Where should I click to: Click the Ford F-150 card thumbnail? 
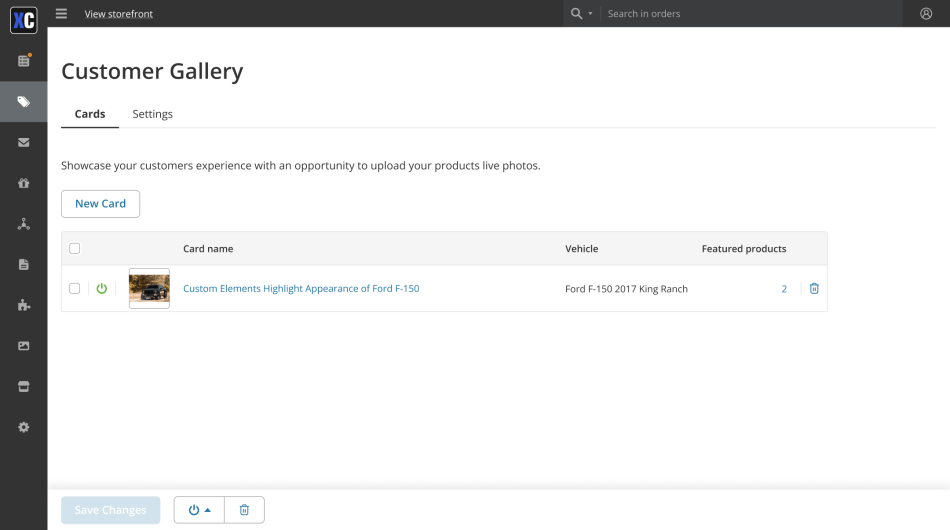[x=149, y=289]
